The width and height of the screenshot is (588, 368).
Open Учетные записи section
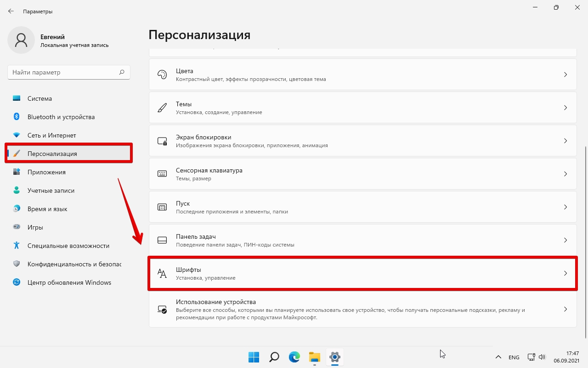coord(69,190)
